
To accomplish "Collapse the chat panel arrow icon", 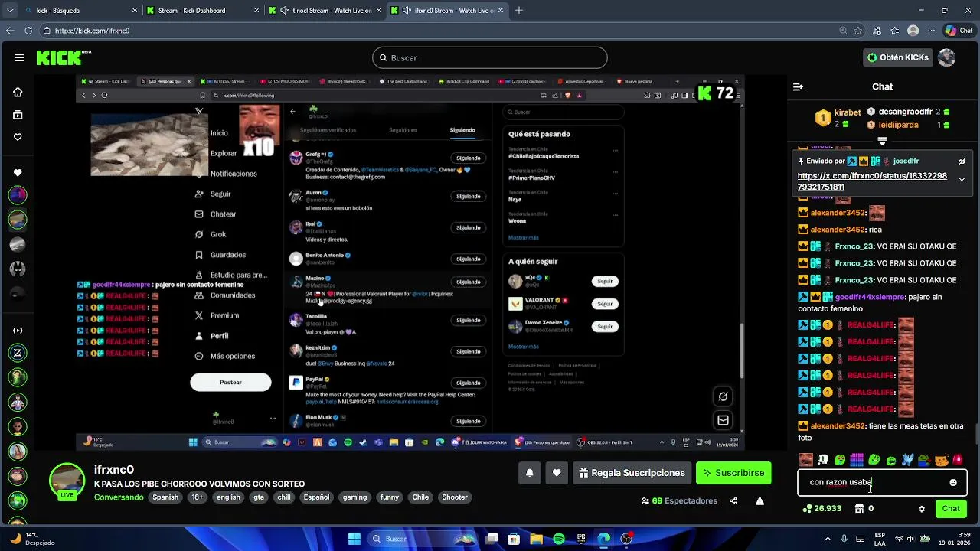I will [798, 87].
